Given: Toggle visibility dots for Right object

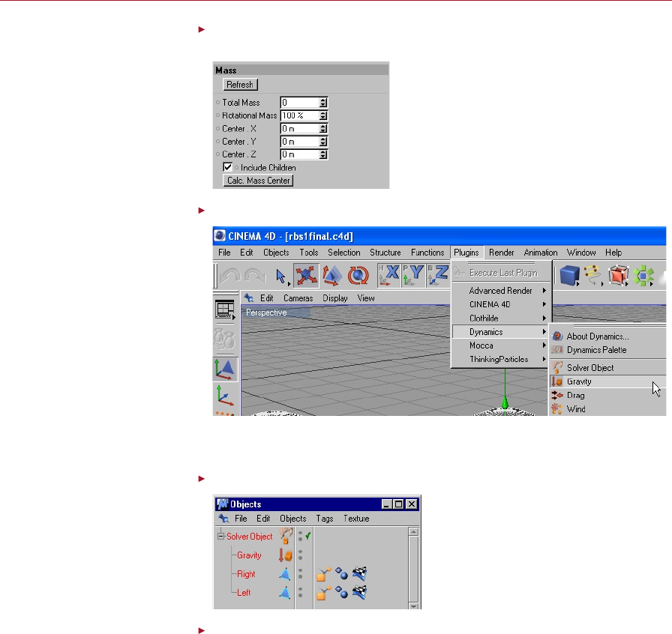Looking at the screenshot, I should 301,573.
